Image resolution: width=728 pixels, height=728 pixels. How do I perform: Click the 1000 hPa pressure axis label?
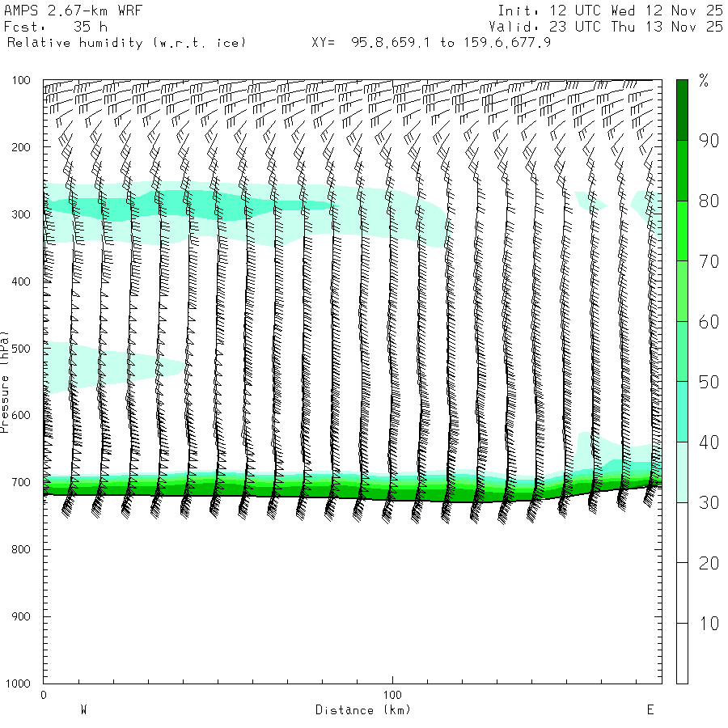tap(18, 684)
